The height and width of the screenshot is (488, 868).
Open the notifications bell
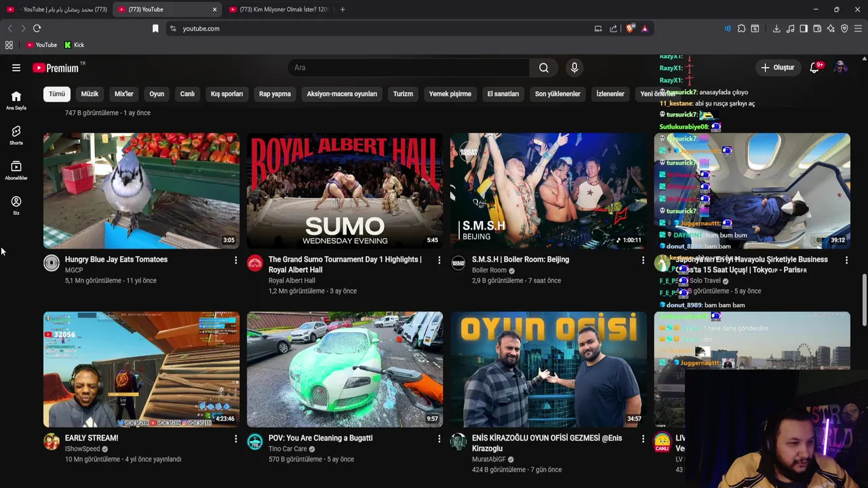coord(815,68)
